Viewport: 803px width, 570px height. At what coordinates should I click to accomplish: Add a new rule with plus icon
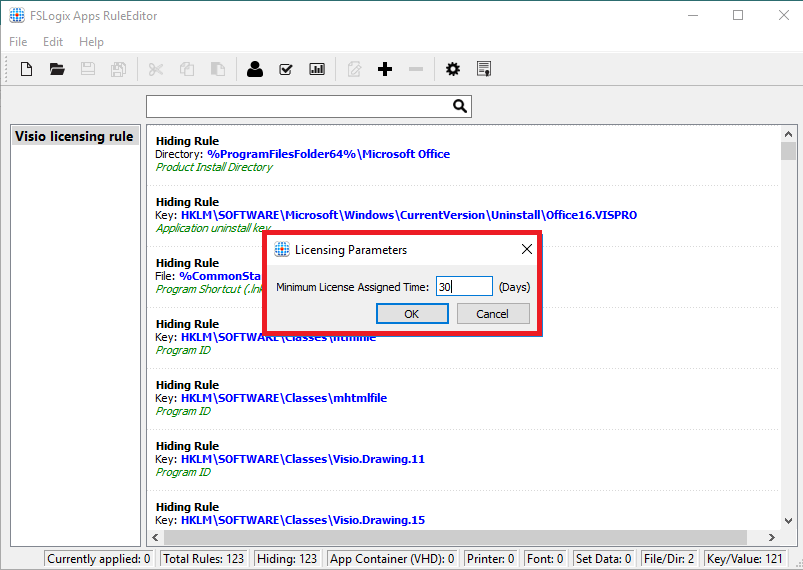(385, 69)
